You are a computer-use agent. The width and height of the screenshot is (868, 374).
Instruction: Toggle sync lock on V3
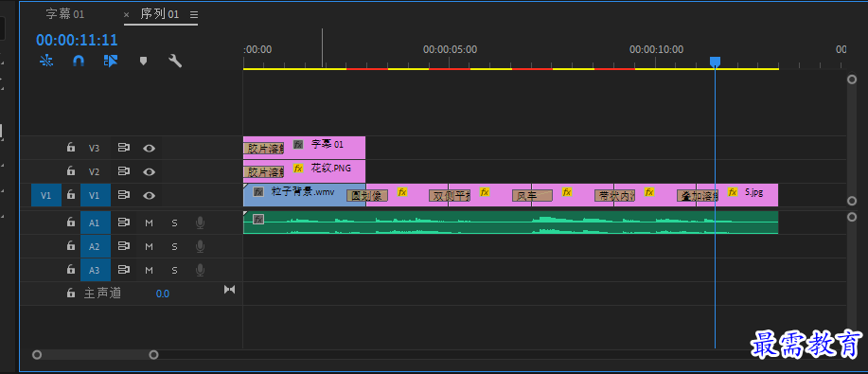point(123,148)
